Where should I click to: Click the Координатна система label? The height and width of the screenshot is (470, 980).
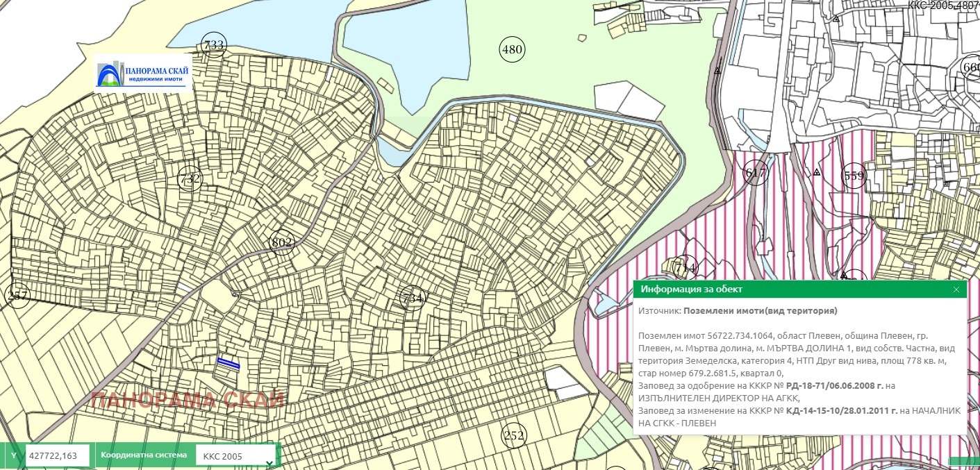(x=144, y=455)
